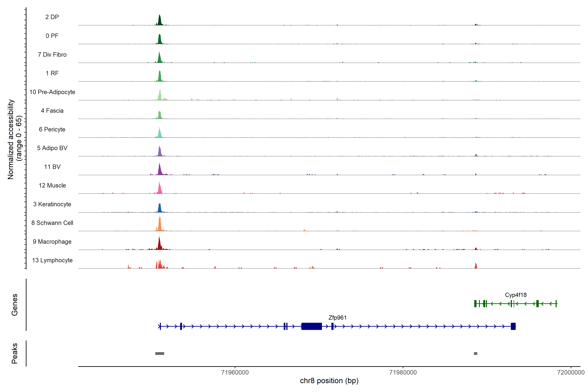Click the dark red Macrophage accessibility peak

point(159,245)
